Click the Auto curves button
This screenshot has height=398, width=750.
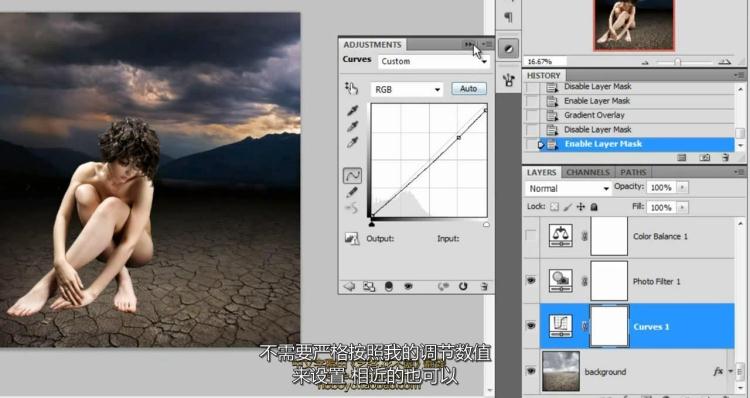pyautogui.click(x=469, y=88)
